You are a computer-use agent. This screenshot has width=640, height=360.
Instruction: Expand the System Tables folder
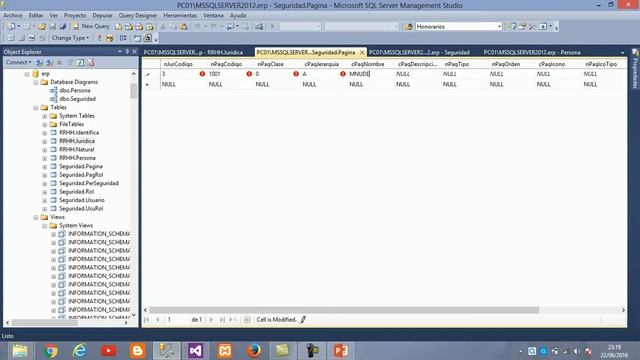point(44,116)
